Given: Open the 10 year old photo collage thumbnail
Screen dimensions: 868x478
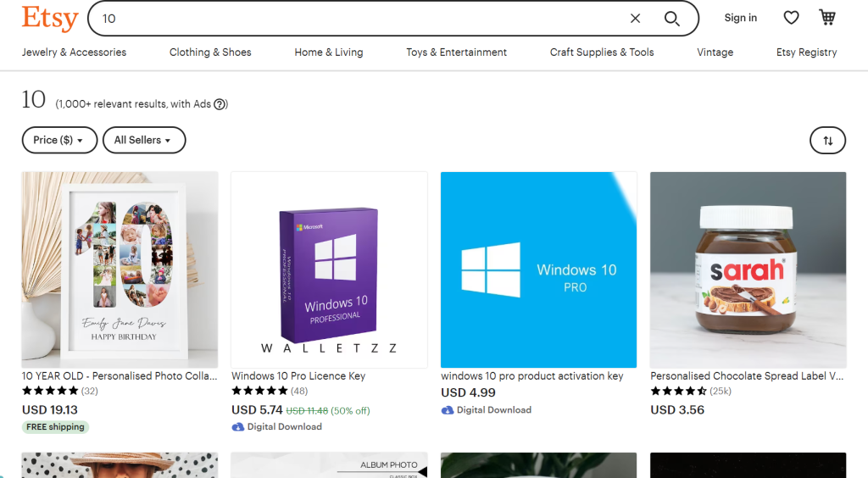Looking at the screenshot, I should click(120, 270).
